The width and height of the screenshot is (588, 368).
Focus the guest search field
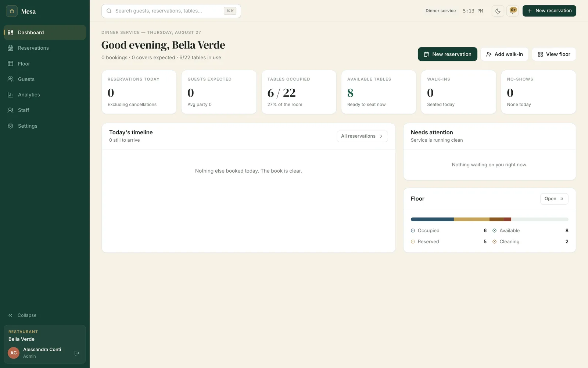click(x=171, y=11)
